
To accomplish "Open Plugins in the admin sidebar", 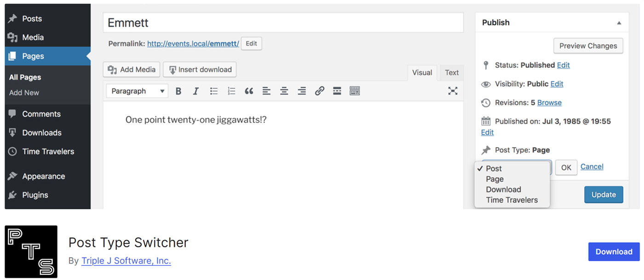I will coord(35,195).
